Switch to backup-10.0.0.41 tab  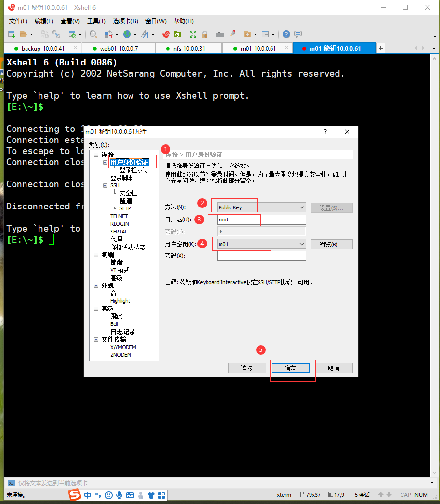43,49
